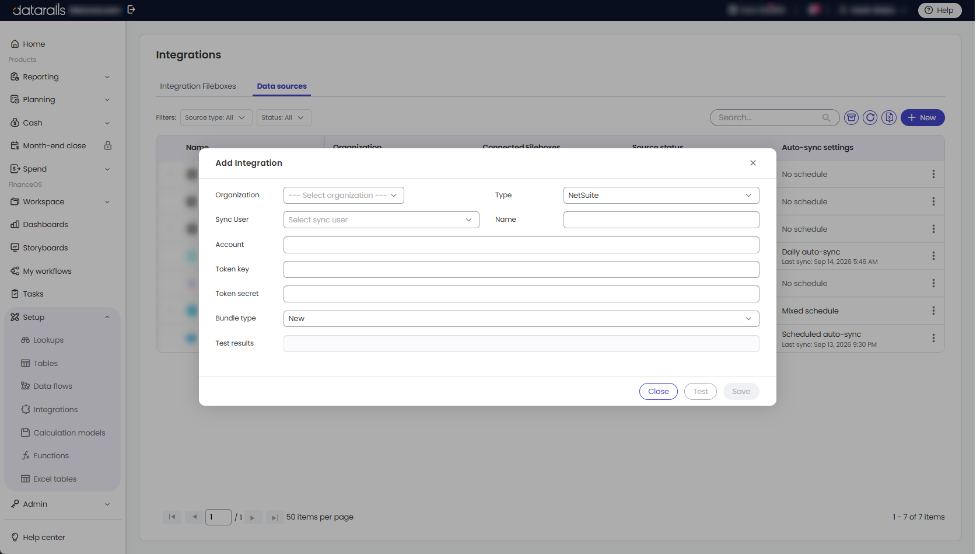This screenshot has height=554, width=980.
Task: Open the Integrations item under Setup
Action: tap(55, 409)
